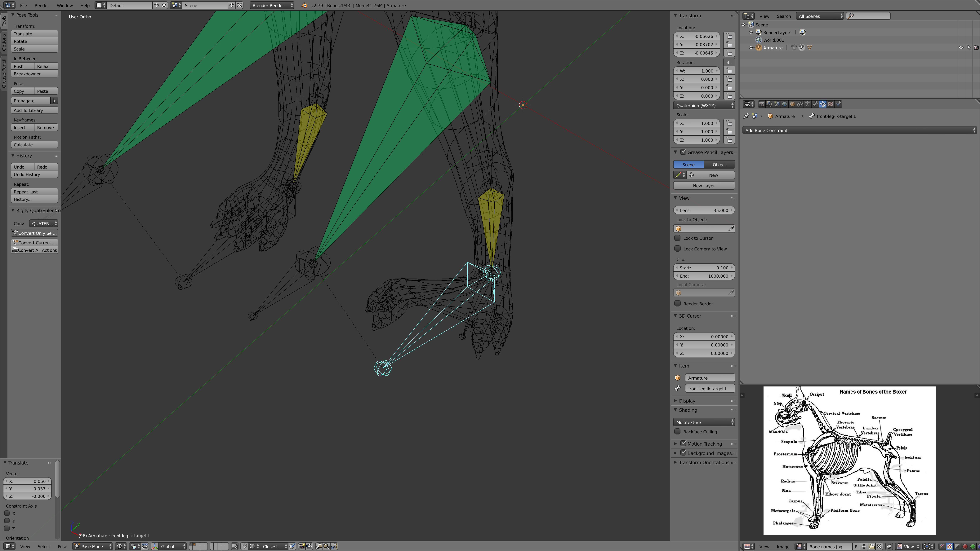
Task: Open the Render menu in top bar
Action: point(42,5)
